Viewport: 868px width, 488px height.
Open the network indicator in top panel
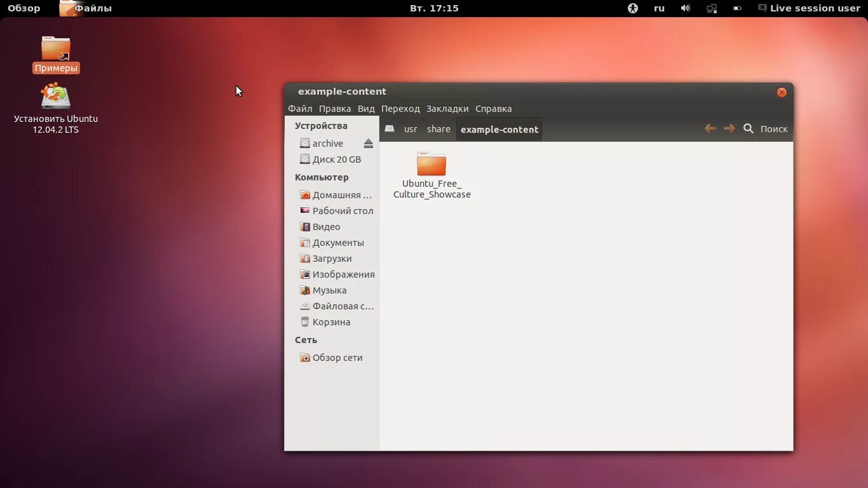(712, 8)
